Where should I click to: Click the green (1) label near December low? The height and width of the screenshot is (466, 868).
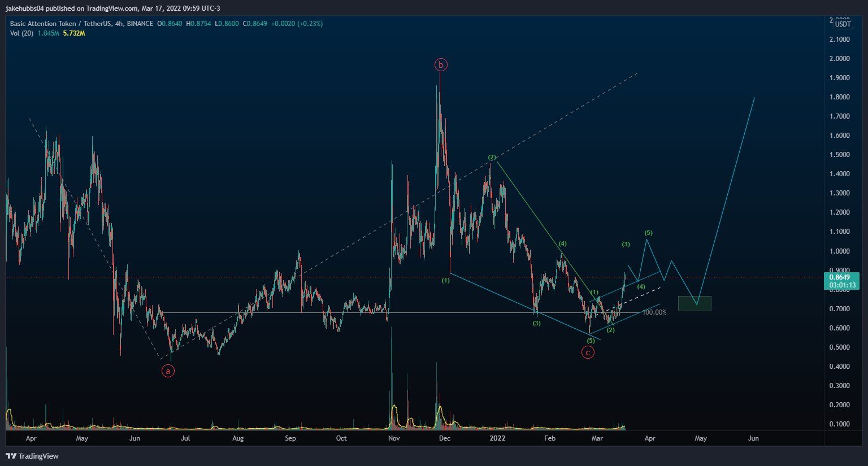446,280
